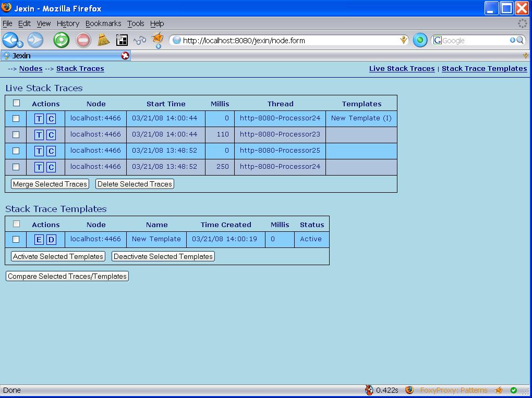
Task: Click Activate Selected Templates button
Action: [58, 256]
